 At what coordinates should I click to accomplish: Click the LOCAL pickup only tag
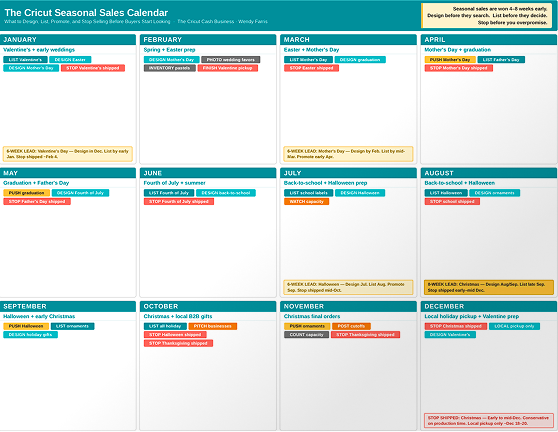(x=514, y=326)
